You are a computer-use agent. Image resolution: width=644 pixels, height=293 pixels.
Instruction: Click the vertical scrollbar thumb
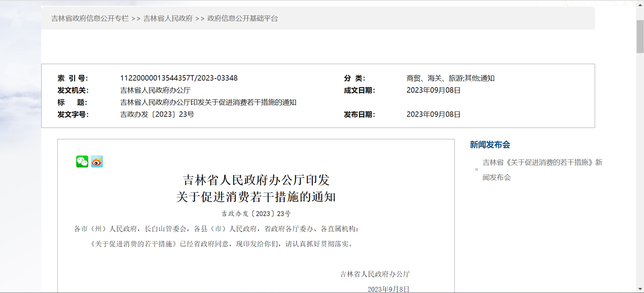tap(640, 36)
